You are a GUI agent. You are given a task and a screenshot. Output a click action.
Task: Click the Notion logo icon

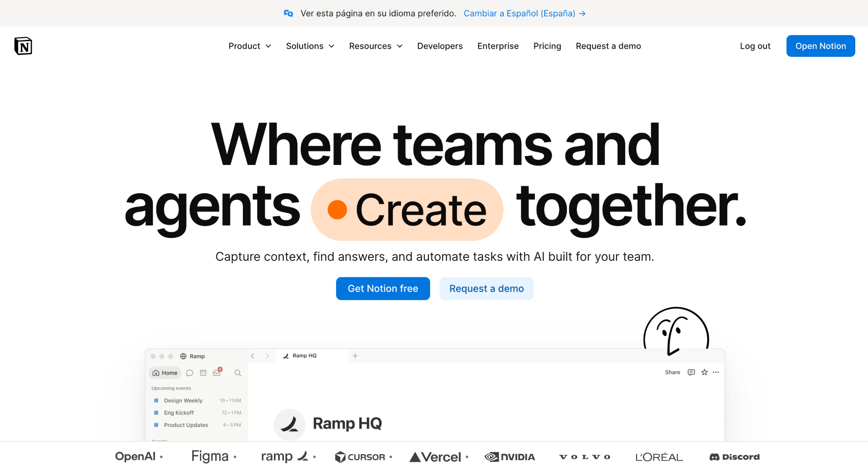23,46
